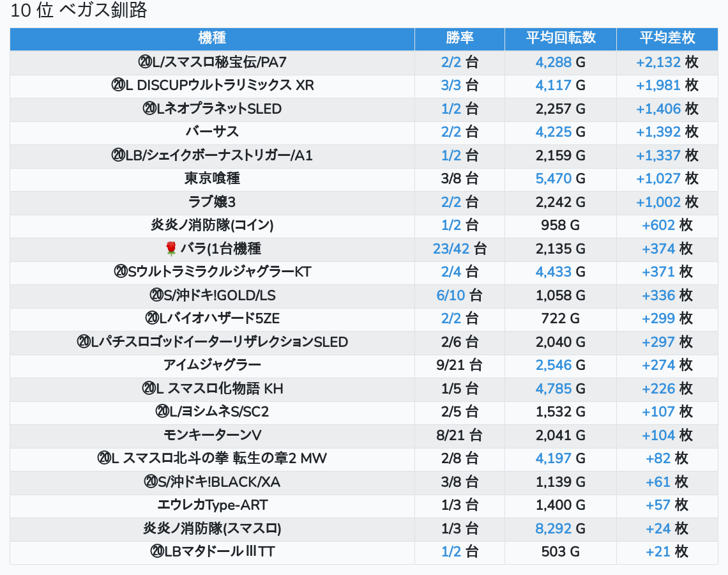728x575 pixels.
Task: Select the アイムジャグラー machine name
Action: (x=212, y=365)
